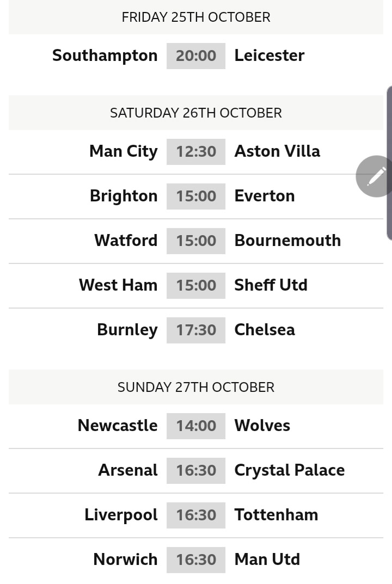
Task: Tap the floating pencil edit icon
Action: [375, 176]
